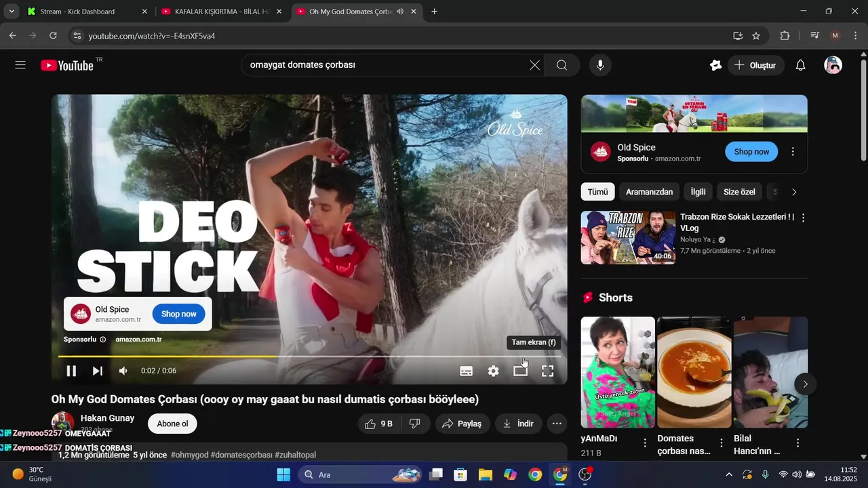Enter full screen mode
868x488 pixels.
[547, 371]
